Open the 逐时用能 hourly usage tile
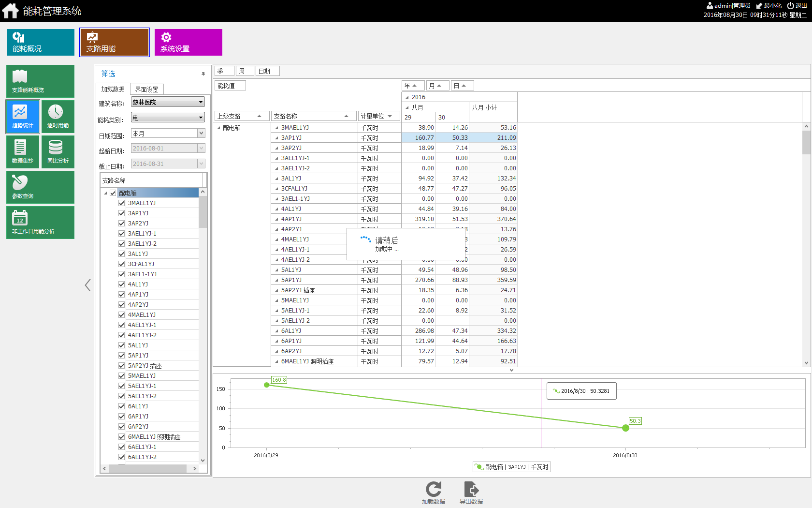The image size is (812, 508). (x=58, y=117)
